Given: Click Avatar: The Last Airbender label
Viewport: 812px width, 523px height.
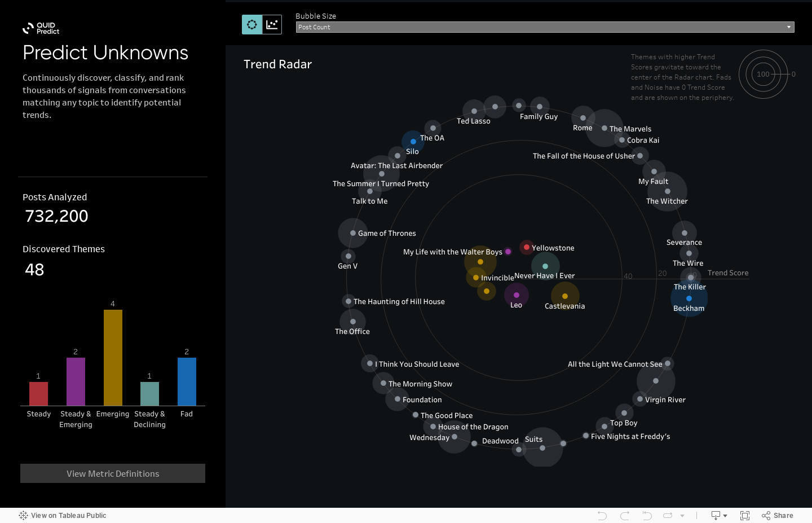Looking at the screenshot, I should coord(396,166).
